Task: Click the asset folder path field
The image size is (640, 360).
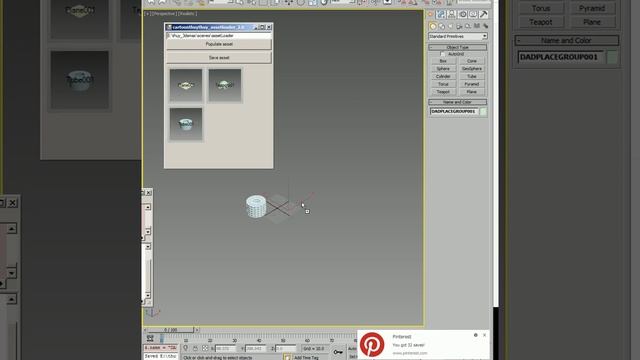Action: click(x=219, y=36)
